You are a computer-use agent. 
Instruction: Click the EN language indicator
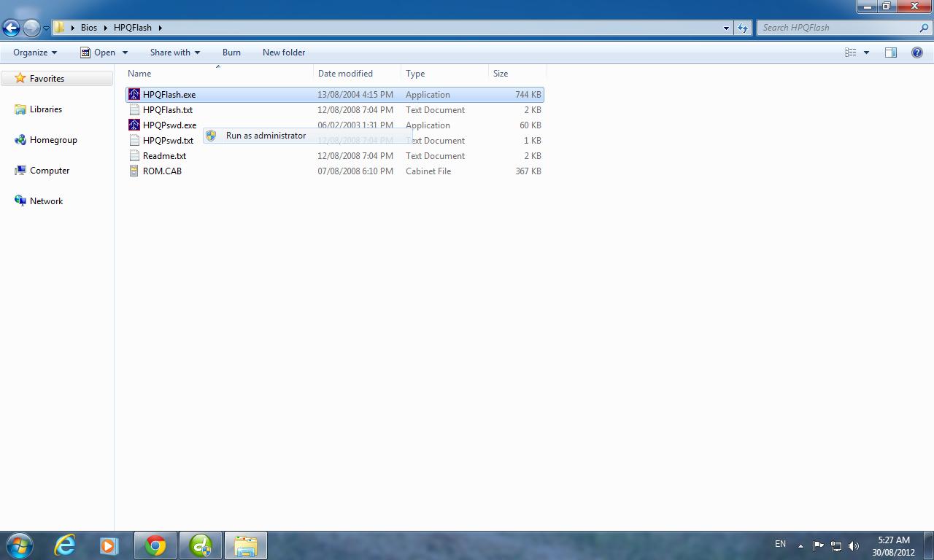[x=780, y=544]
